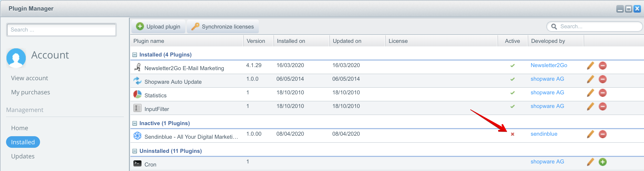Sort by Active column header

tap(513, 41)
